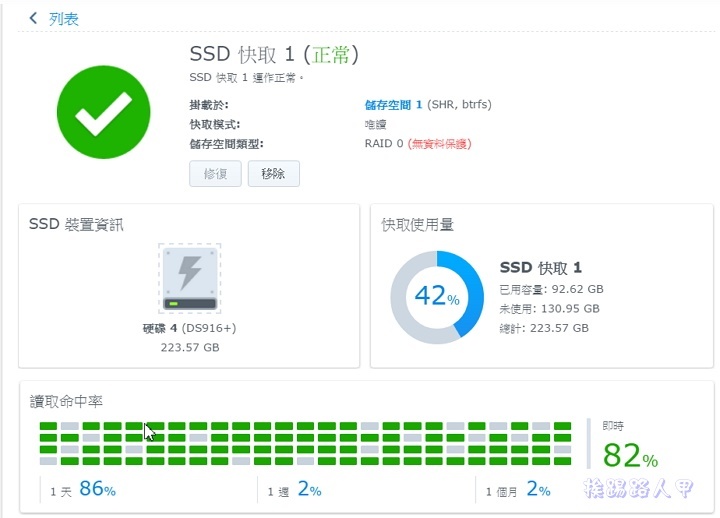The height and width of the screenshot is (518, 720).
Task: Click the red 無資料保護 warning text
Action: [x=440, y=144]
